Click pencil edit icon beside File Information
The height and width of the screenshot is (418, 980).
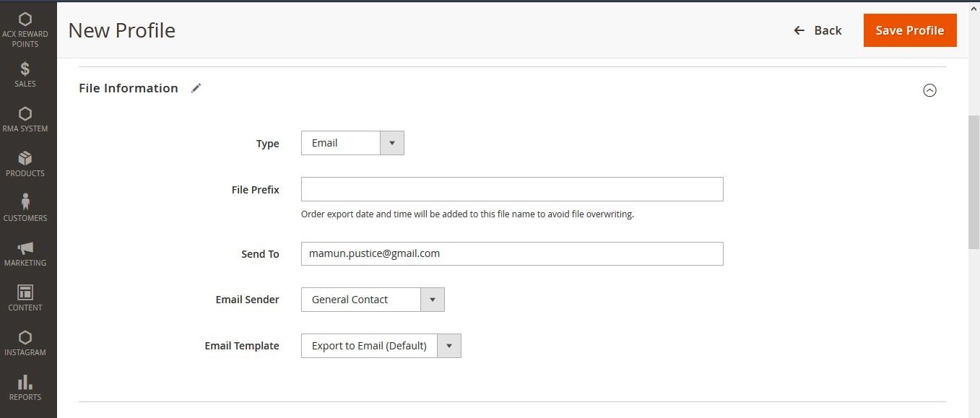click(196, 88)
